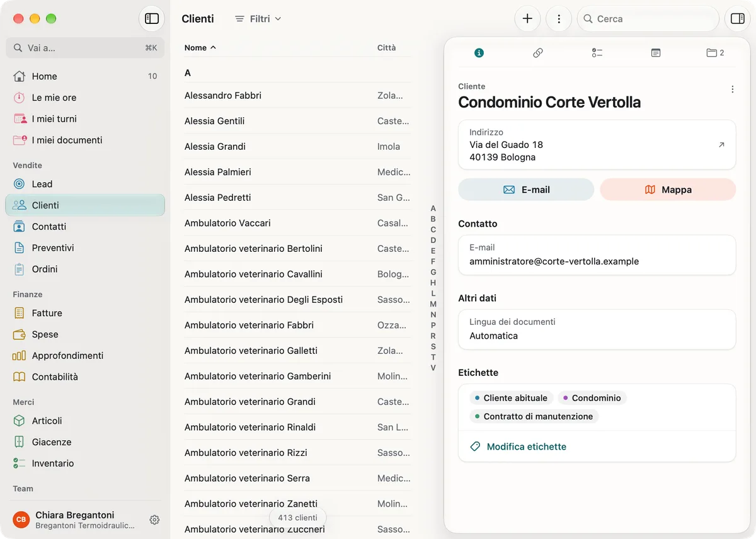
Task: Open Condominio Corte Vertolla options menu
Action: [x=732, y=89]
